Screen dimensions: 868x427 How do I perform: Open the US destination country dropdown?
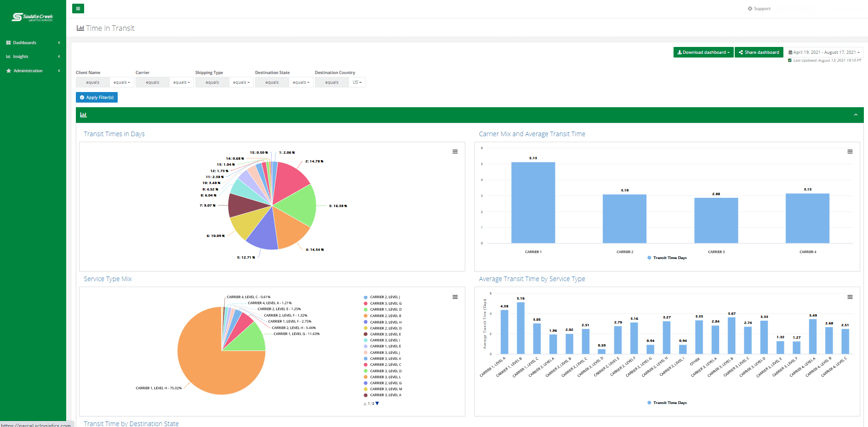tap(357, 82)
